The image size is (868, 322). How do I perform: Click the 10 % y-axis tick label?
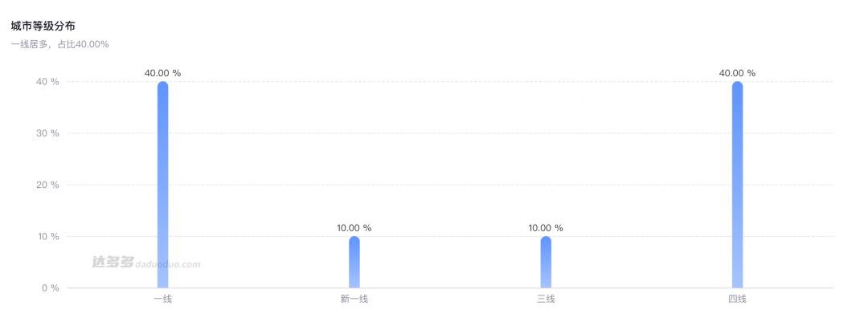pos(47,236)
